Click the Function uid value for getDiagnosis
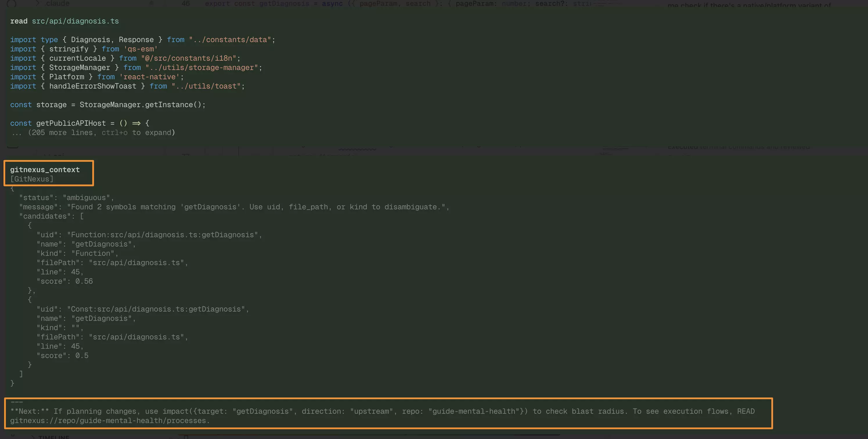The width and height of the screenshot is (868, 439). point(164,235)
